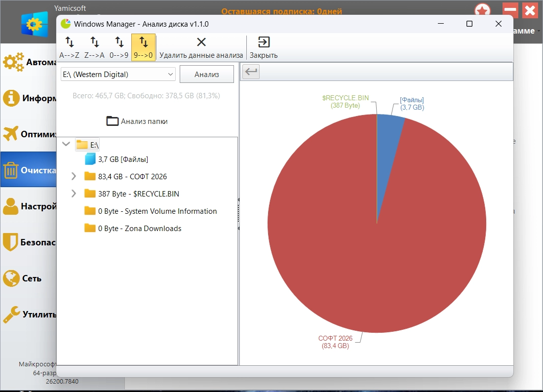Click '$RECYCLE.BIN (387 Byte)' chart label
The height and width of the screenshot is (392, 543).
click(x=345, y=102)
